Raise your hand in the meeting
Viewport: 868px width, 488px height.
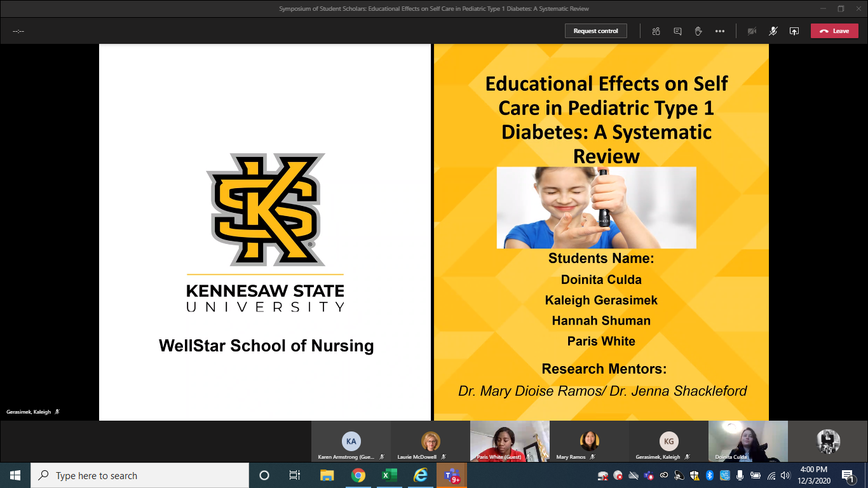(698, 31)
